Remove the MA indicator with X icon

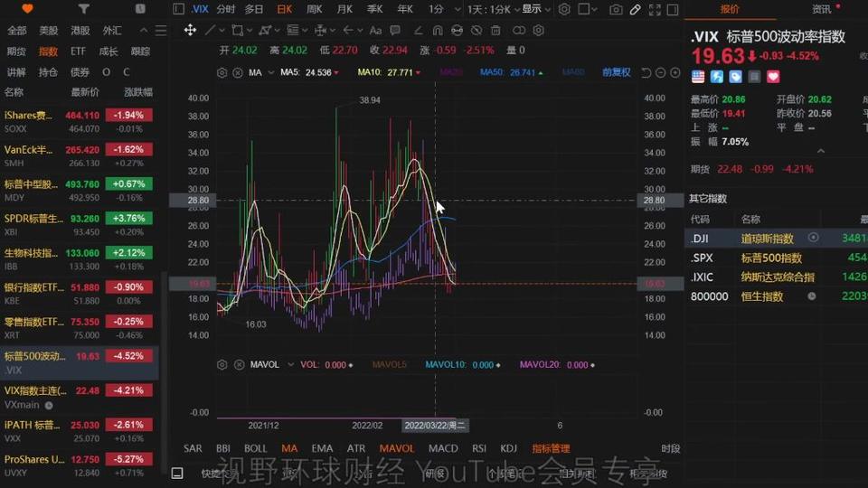point(238,72)
